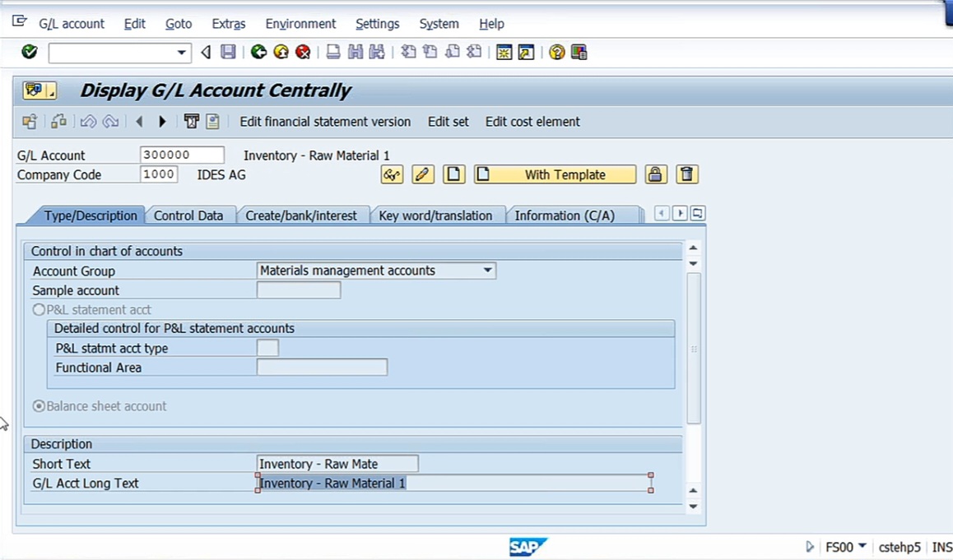Click the Company Code field

[159, 174]
